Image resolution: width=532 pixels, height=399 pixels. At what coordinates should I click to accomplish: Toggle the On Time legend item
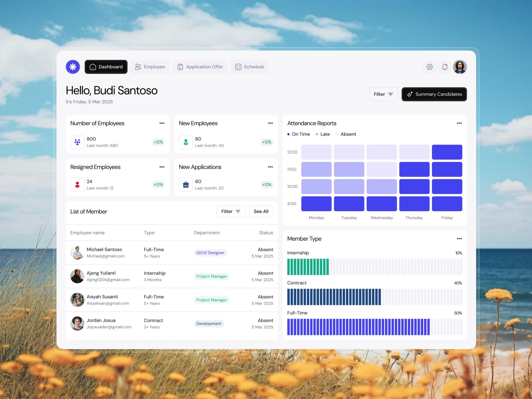pyautogui.click(x=299, y=134)
